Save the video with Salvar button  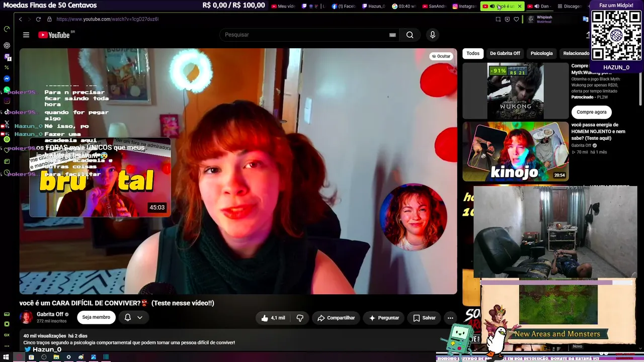pyautogui.click(x=425, y=318)
